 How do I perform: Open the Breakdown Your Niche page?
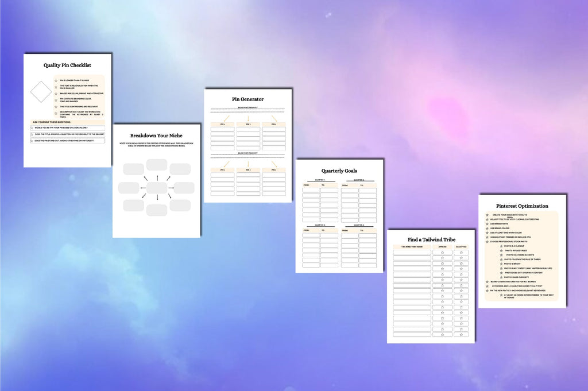pos(156,181)
